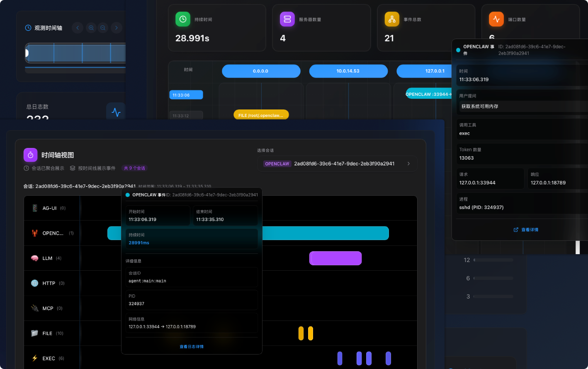Advance to next observation timeline range

(x=117, y=28)
